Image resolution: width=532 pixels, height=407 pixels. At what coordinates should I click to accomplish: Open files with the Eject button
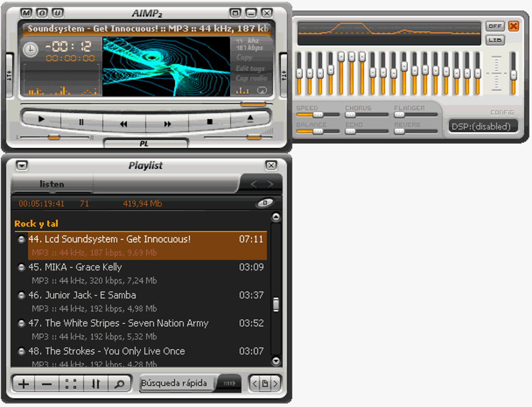tap(250, 119)
